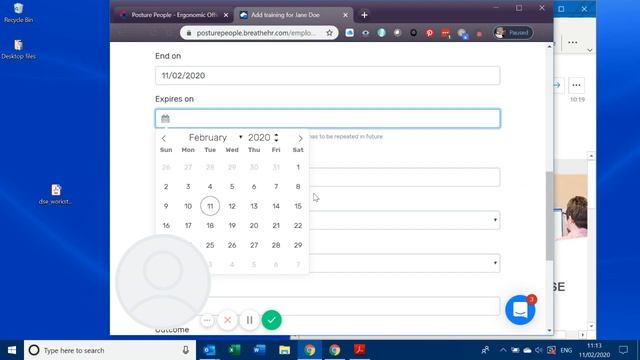Pick February 25 in the calendar

pyautogui.click(x=210, y=245)
